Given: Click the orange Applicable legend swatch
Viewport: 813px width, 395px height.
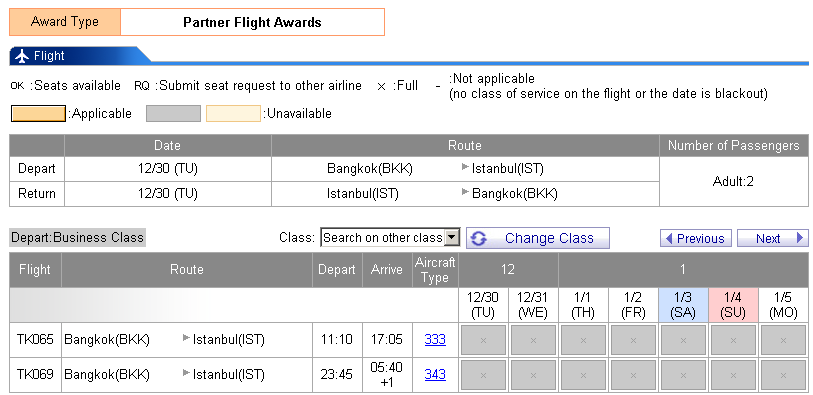Looking at the screenshot, I should pyautogui.click(x=38, y=114).
